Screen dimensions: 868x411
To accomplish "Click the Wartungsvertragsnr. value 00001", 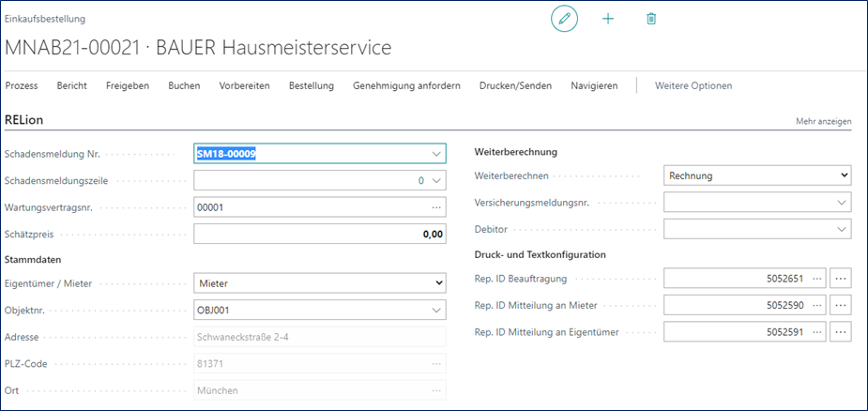I will (210, 207).
